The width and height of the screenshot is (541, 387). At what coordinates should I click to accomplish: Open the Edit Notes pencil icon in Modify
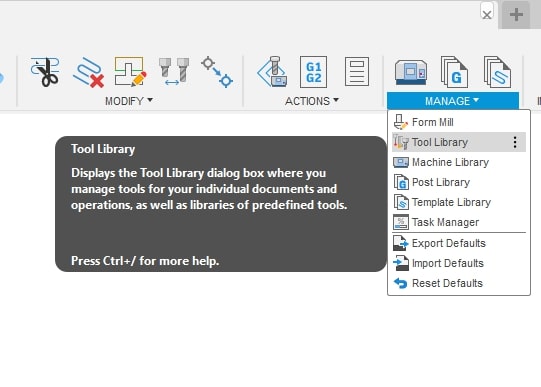130,72
